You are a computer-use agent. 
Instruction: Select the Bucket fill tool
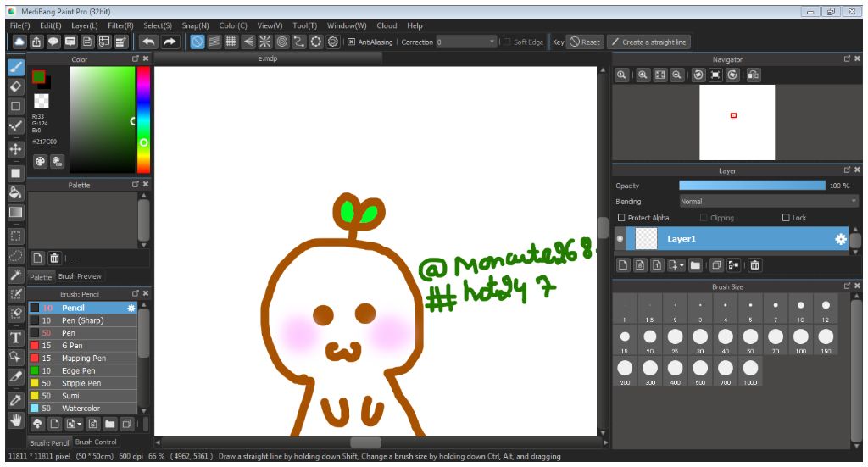click(15, 192)
